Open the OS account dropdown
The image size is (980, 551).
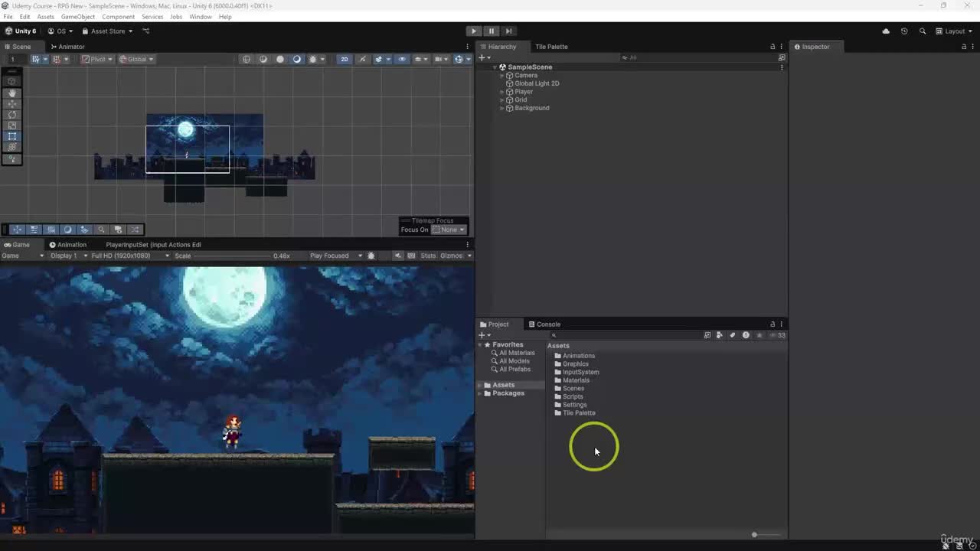[60, 31]
